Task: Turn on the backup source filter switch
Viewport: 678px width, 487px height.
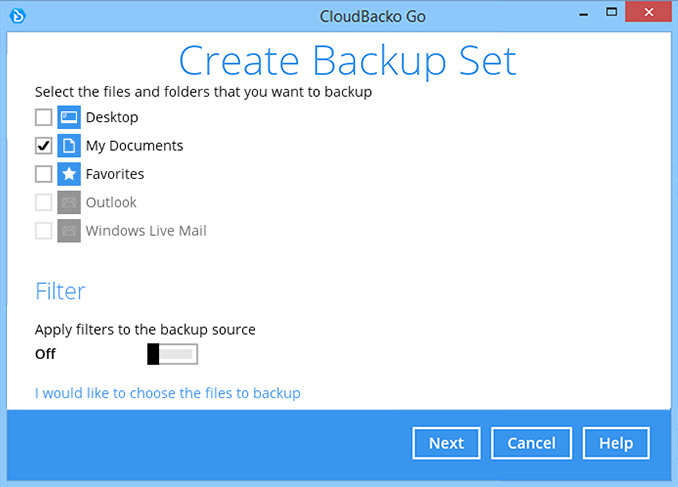Action: point(173,354)
